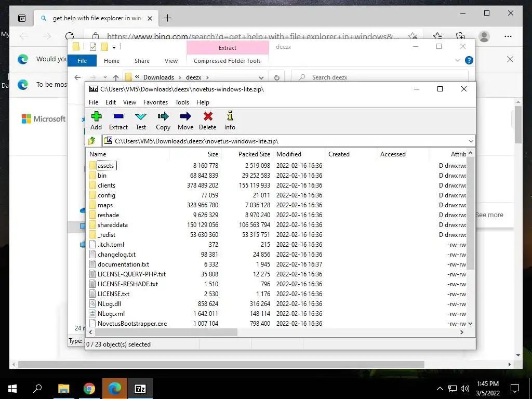Click the Move toolbar button
The image size is (532, 399).
click(x=185, y=121)
